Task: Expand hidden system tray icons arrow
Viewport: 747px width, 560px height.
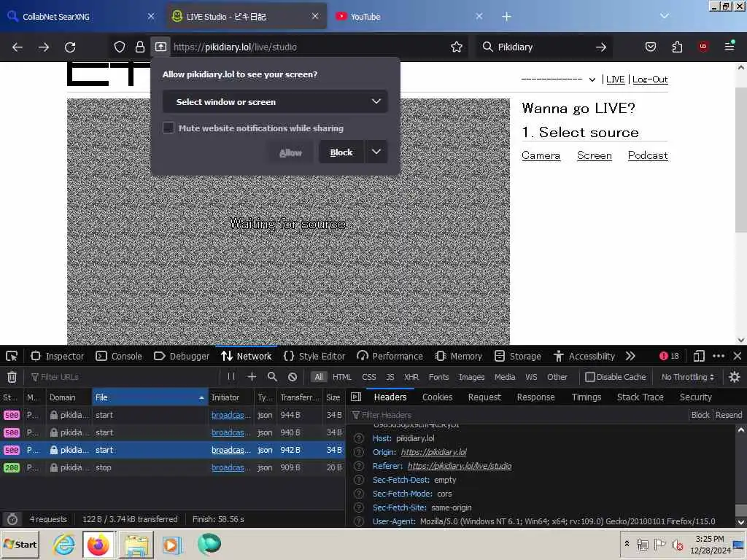Action: [627, 544]
